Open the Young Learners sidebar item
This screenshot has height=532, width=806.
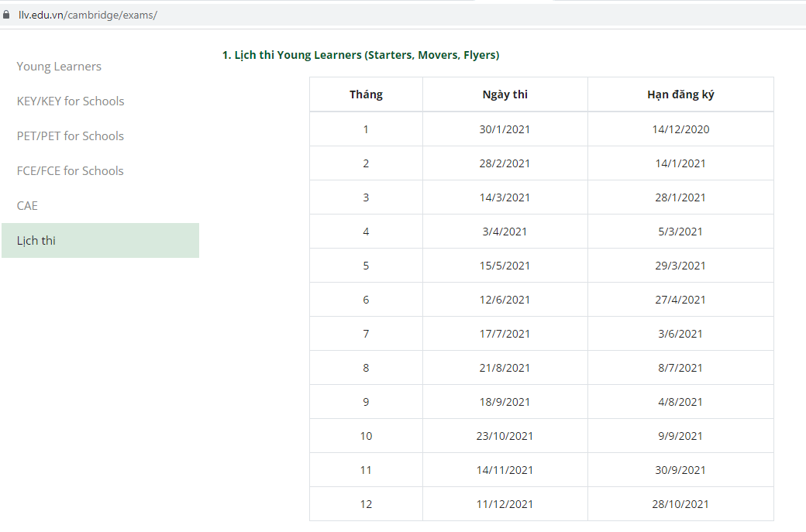point(59,67)
